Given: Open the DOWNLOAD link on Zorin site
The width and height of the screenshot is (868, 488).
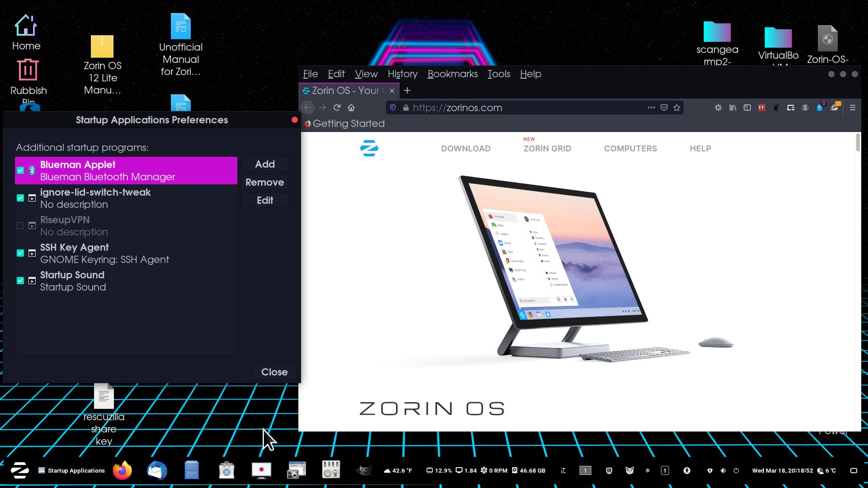Looking at the screenshot, I should [466, 148].
